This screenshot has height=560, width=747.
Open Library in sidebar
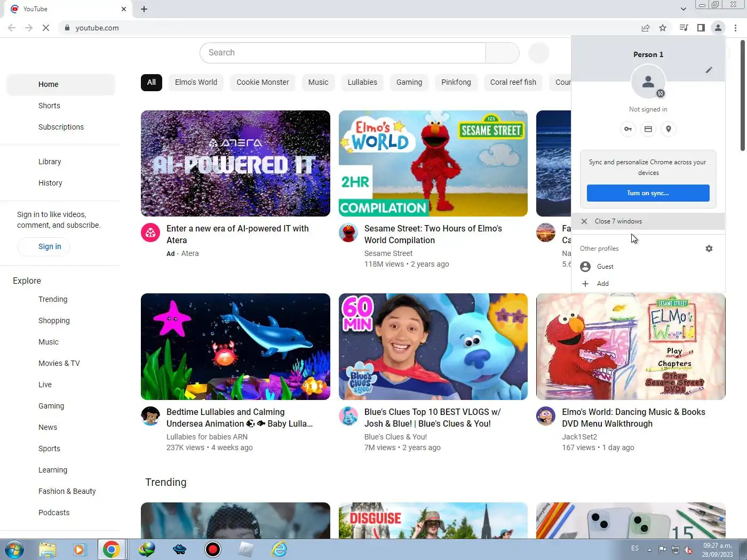[61, 162]
